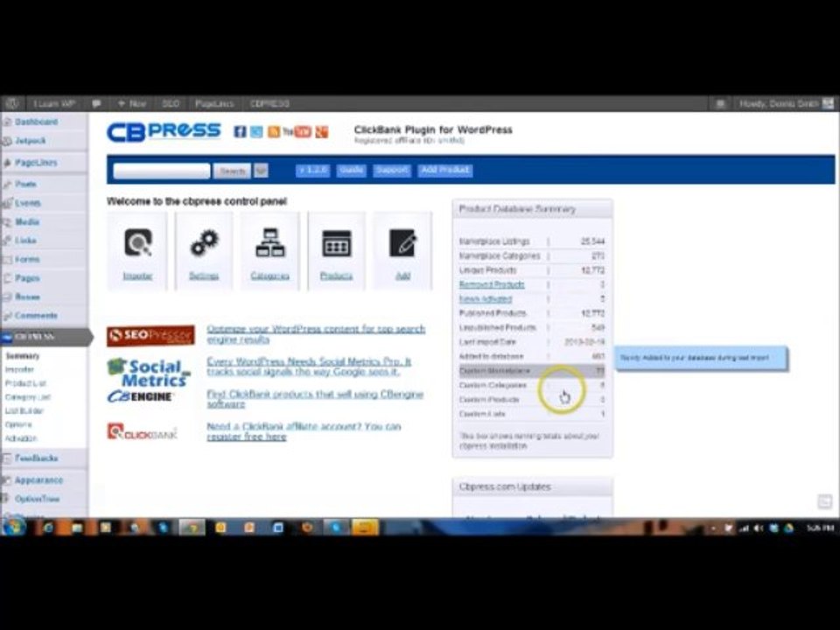Open the Categories hierarchy icon
840x630 pixels.
click(x=270, y=242)
